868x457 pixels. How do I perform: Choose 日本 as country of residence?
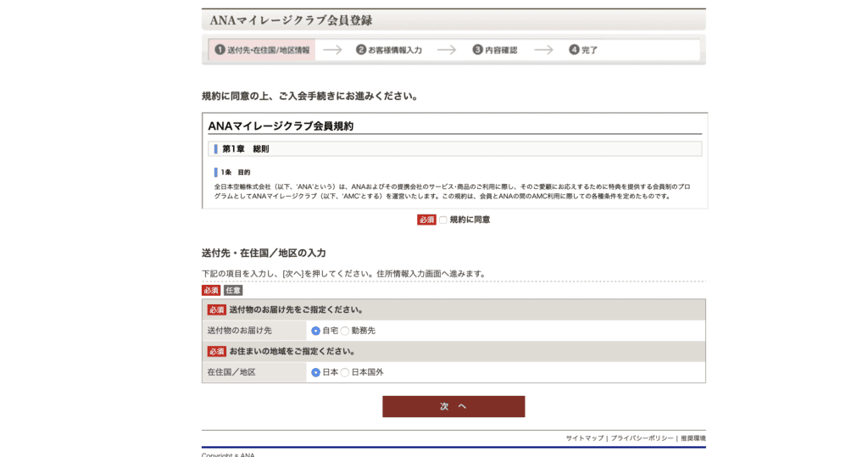316,372
